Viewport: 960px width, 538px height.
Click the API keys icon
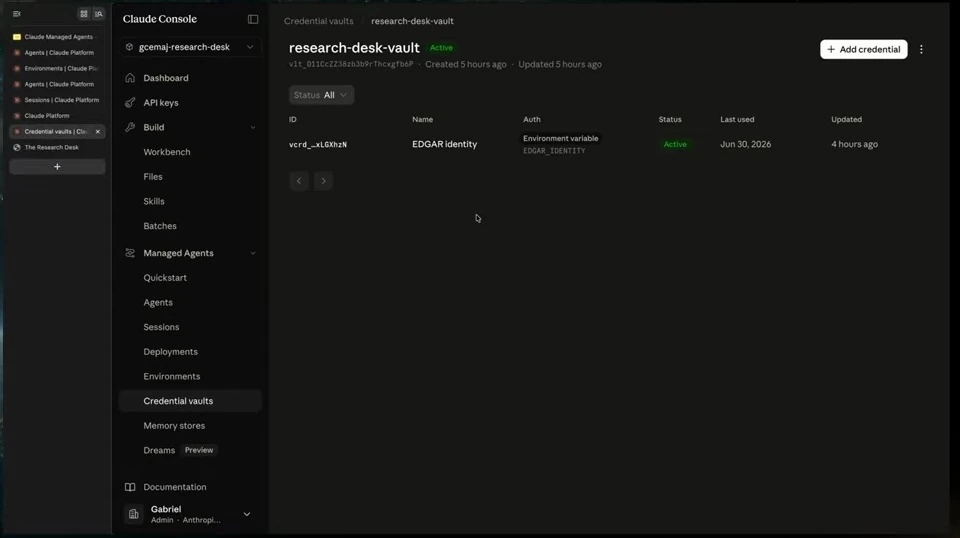coord(130,103)
